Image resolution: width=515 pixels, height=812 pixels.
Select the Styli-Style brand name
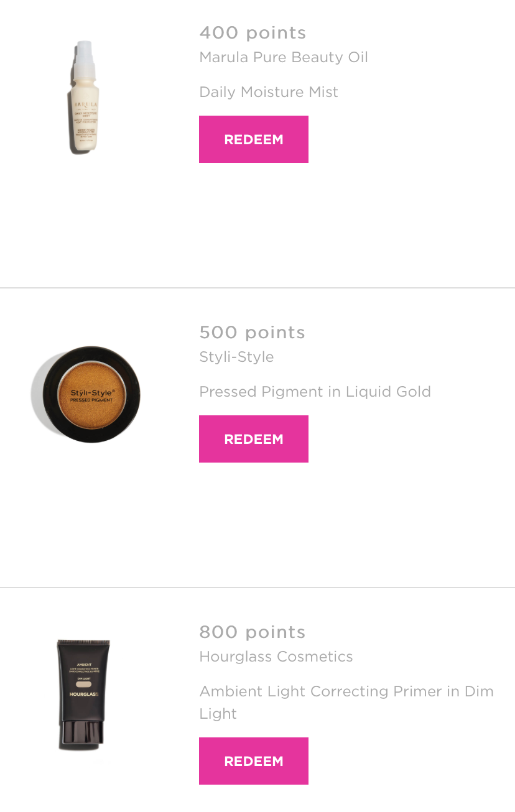tap(236, 357)
